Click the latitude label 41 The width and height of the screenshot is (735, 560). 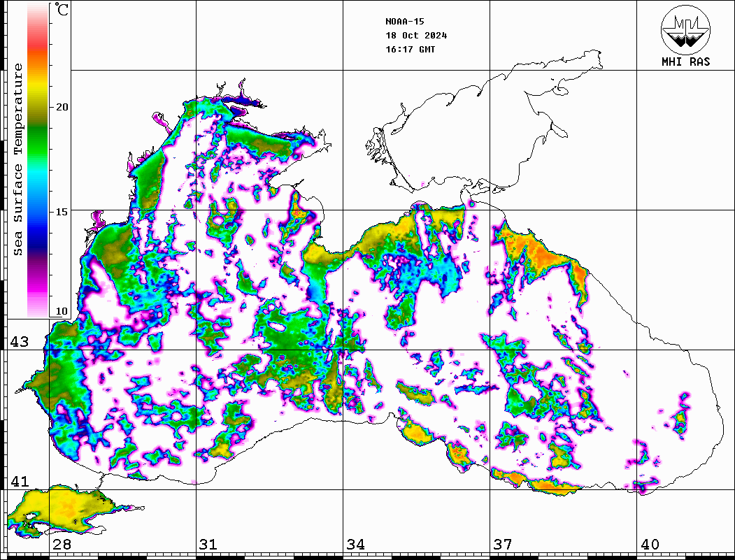pos(19,482)
